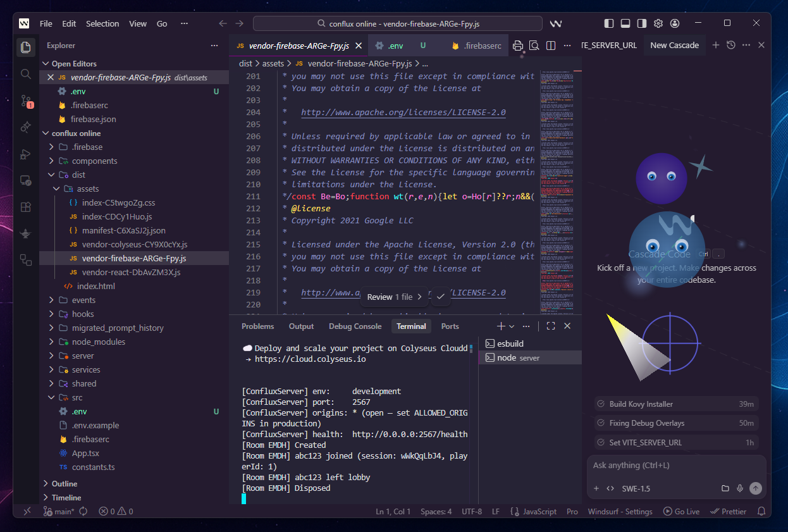Click the voice input microphone in Cascade
Screen dimensions: 788x532
(x=740, y=488)
